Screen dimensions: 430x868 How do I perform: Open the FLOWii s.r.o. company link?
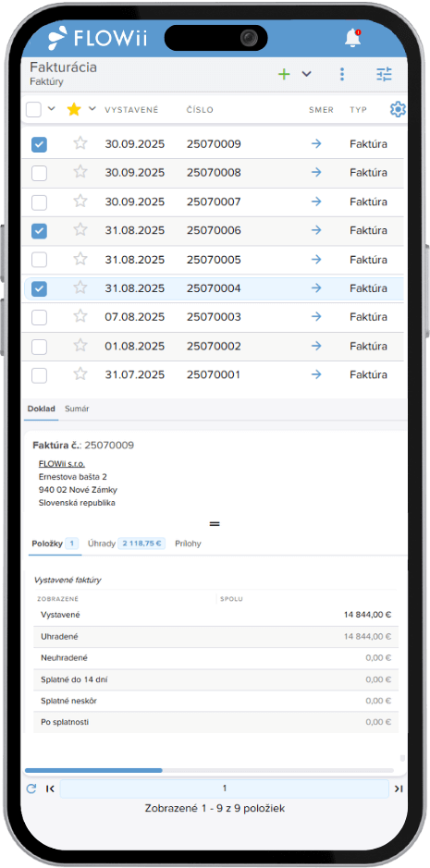62,464
